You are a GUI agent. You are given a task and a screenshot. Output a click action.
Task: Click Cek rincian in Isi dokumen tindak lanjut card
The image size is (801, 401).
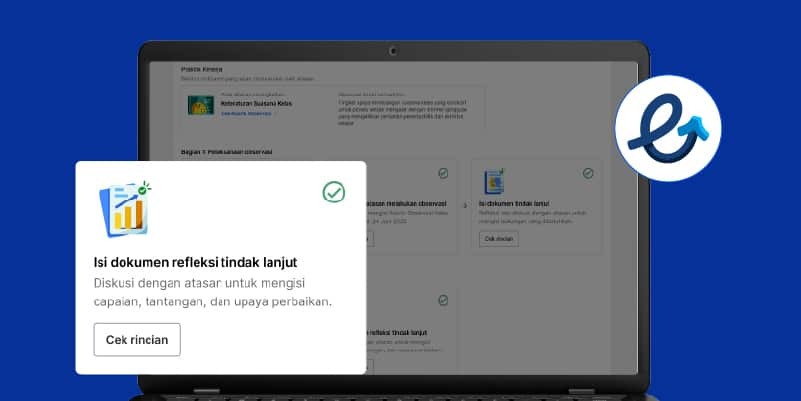(x=499, y=239)
